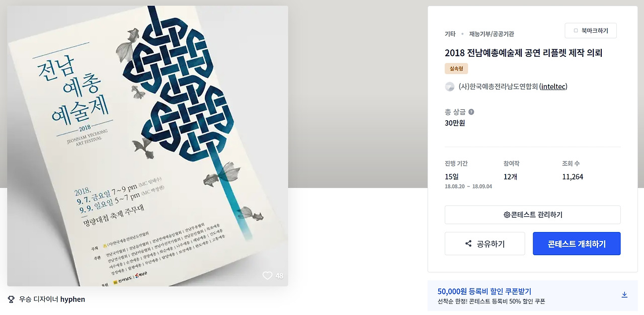Click the 실속형 badge

click(x=456, y=68)
